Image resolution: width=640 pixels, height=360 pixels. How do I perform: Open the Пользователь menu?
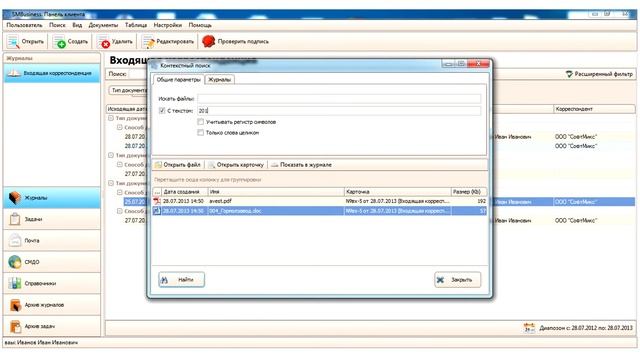coord(24,25)
